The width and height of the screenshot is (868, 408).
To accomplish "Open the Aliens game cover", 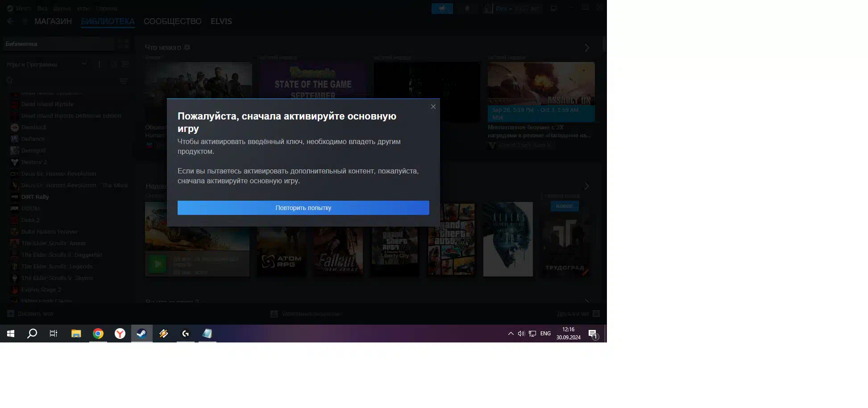I will pos(508,239).
